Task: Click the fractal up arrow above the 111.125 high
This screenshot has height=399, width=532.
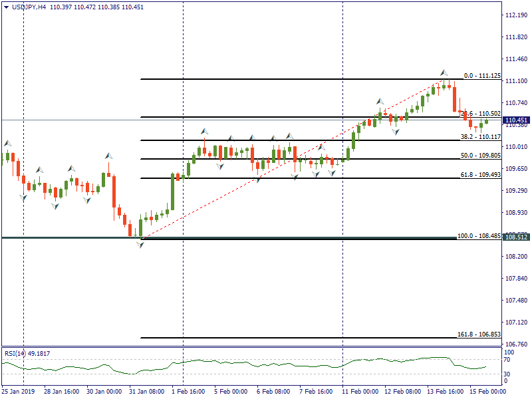Action: (x=444, y=72)
